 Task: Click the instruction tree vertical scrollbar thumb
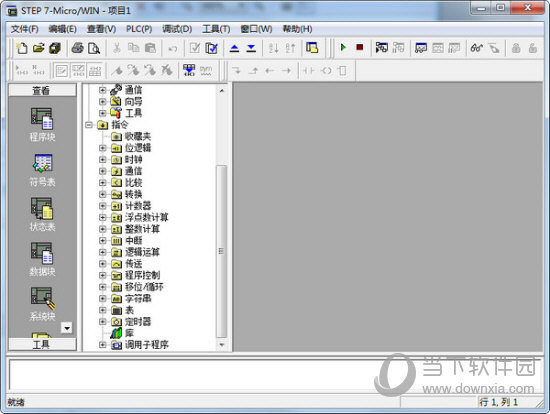pos(222,251)
